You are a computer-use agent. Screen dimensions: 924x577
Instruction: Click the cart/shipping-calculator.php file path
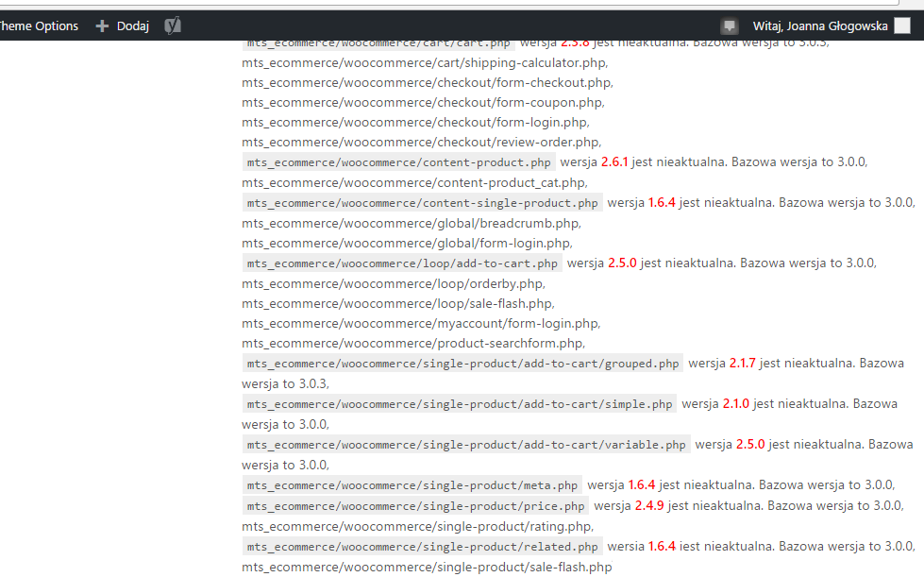[425, 62]
